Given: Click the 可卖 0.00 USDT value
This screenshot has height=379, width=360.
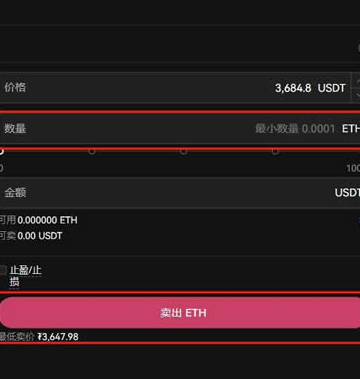Looking at the screenshot, I should (x=31, y=236).
